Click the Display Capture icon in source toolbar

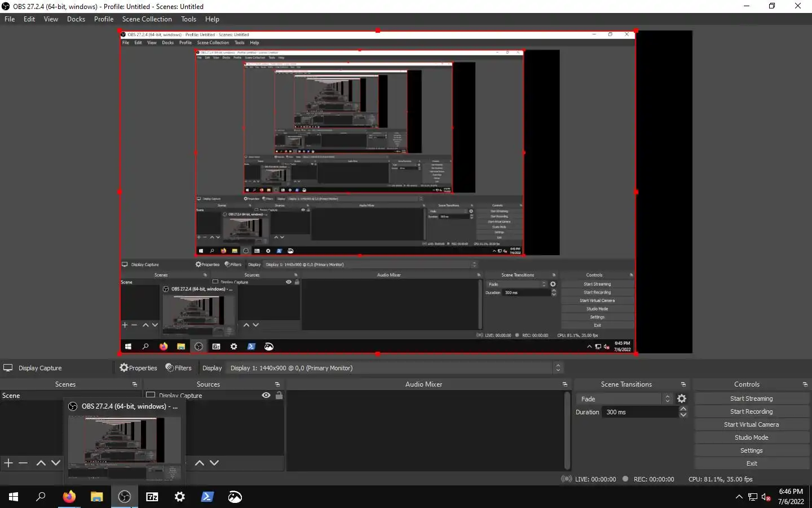[x=8, y=368]
